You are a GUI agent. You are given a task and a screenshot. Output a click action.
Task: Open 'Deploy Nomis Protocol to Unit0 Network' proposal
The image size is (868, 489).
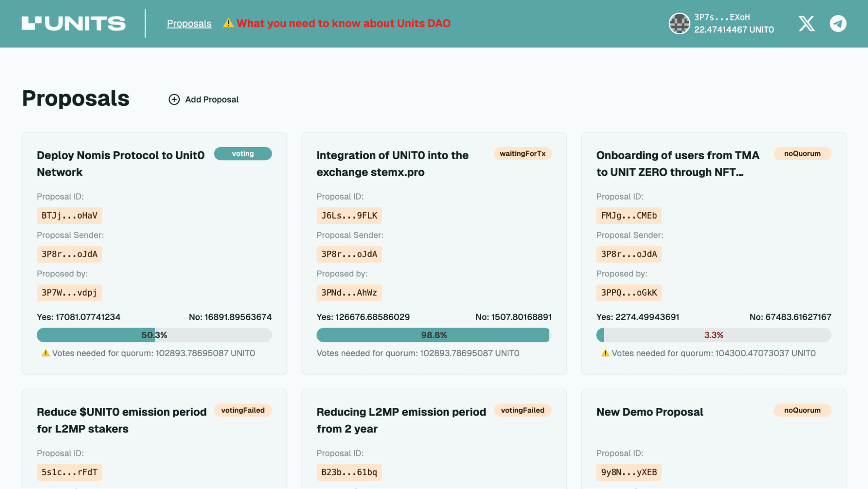(x=121, y=164)
